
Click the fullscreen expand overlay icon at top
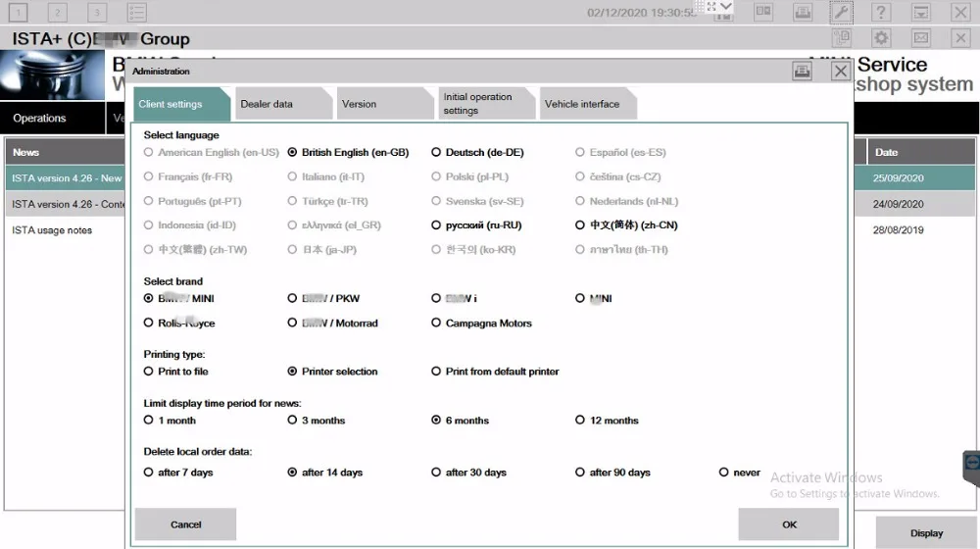711,6
